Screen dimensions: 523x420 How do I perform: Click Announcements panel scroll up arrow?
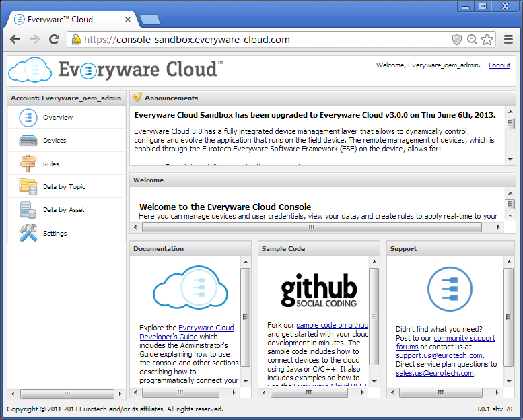(x=510, y=112)
